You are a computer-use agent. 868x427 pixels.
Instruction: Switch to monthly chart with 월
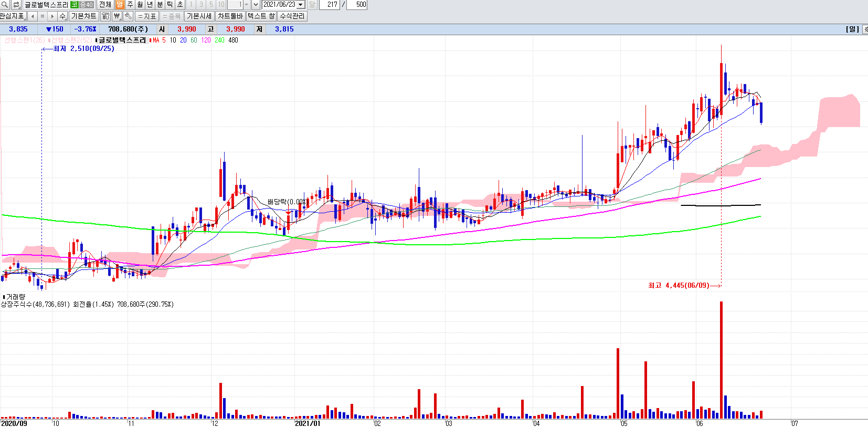point(140,5)
